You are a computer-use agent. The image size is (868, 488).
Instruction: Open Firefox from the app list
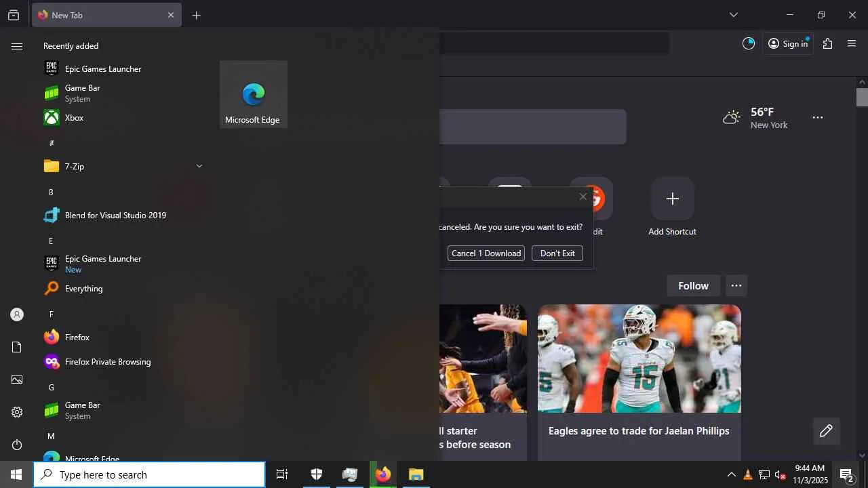click(x=123, y=337)
